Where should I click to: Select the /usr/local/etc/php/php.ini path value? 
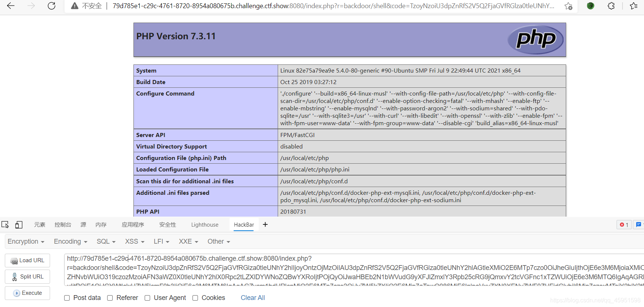pos(315,170)
